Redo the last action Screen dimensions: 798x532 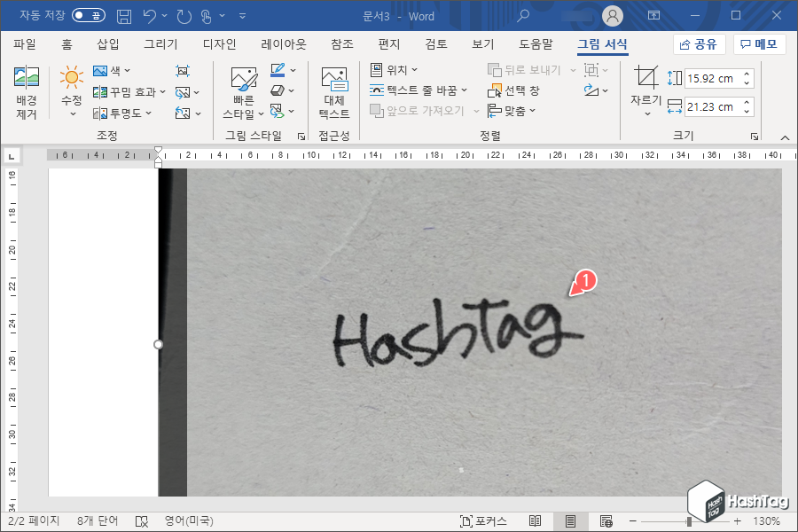coord(184,16)
